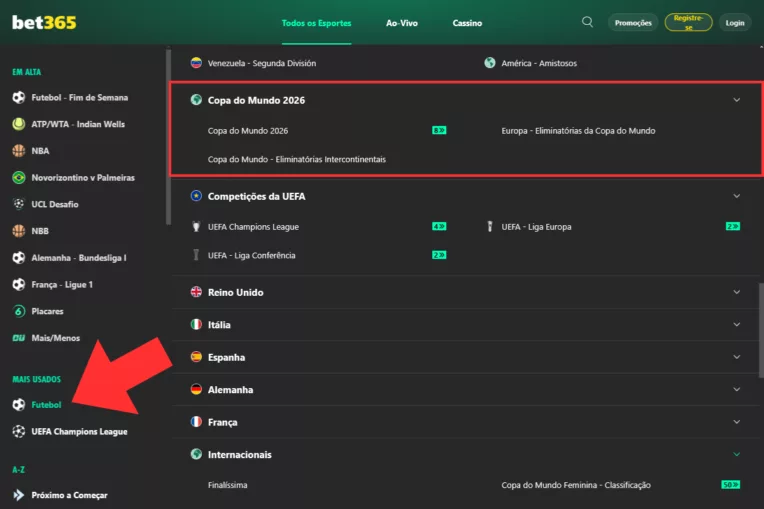Click video badge next to UEFA Champions League
This screenshot has width=764, height=509.
coord(438,227)
